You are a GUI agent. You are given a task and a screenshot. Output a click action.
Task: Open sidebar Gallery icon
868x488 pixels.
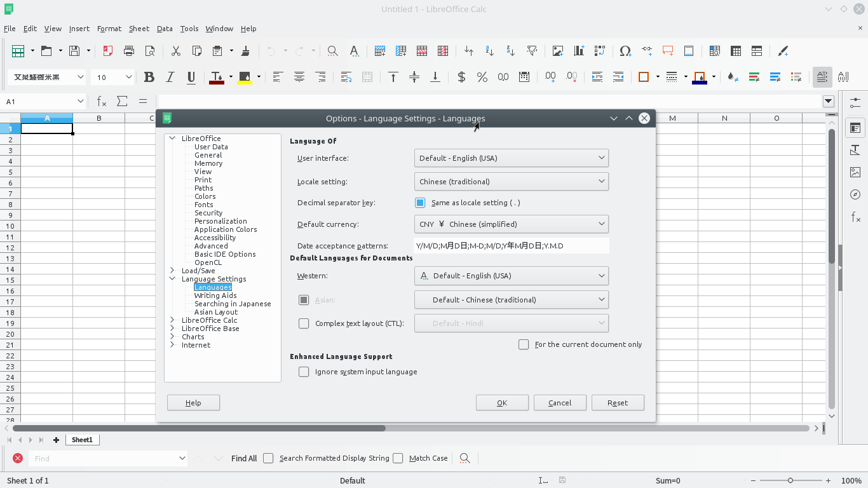[x=855, y=172]
